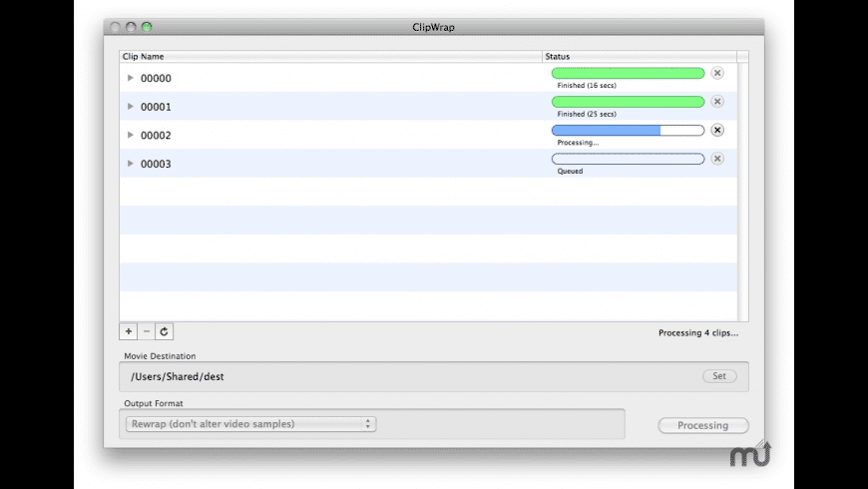
Task: Click the 'Queued' status text
Action: pyautogui.click(x=570, y=171)
